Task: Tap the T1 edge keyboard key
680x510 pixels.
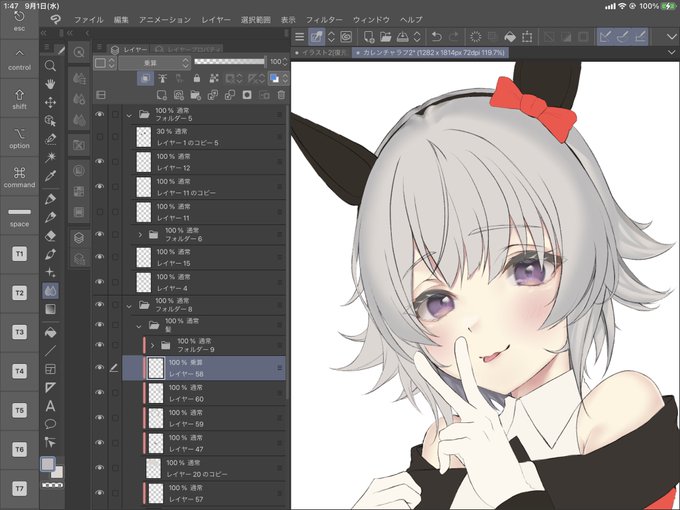Action: 19,254
